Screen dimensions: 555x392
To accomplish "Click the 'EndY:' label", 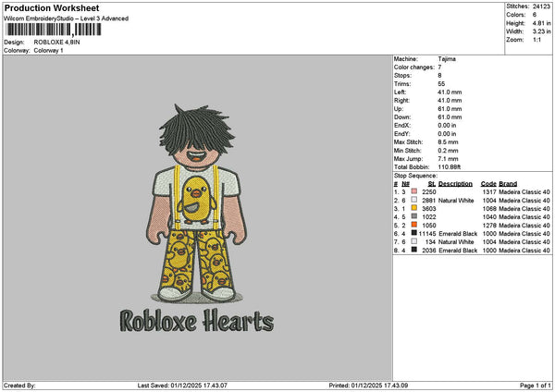I will click(401, 134).
